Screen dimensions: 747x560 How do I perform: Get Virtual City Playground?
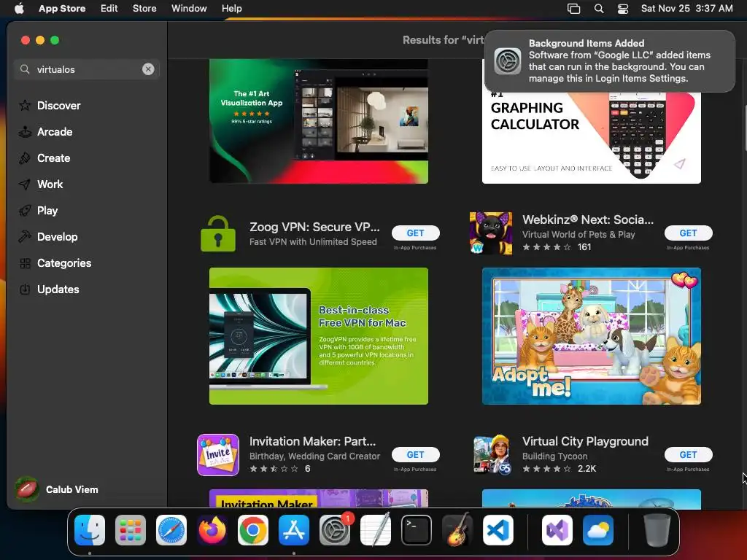point(689,455)
